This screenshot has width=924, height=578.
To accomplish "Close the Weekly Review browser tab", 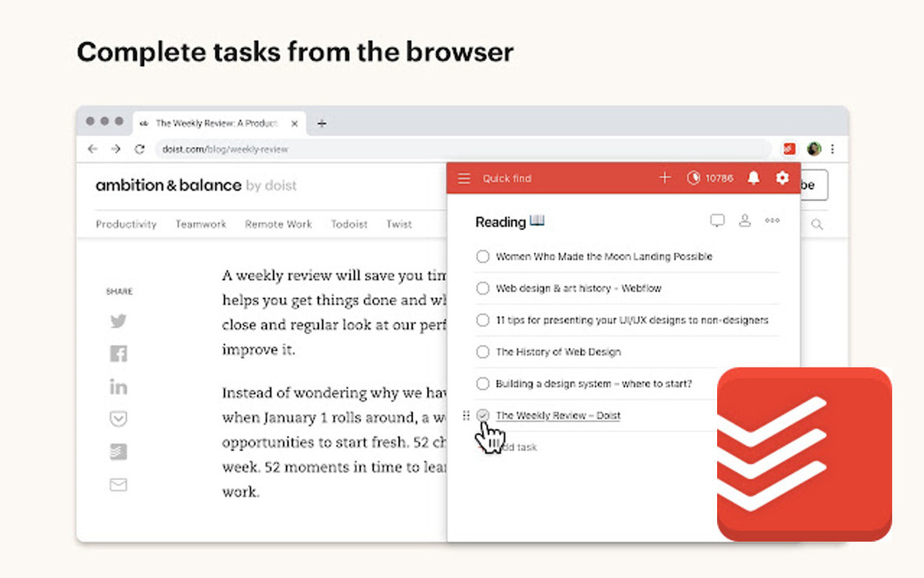I will [294, 123].
